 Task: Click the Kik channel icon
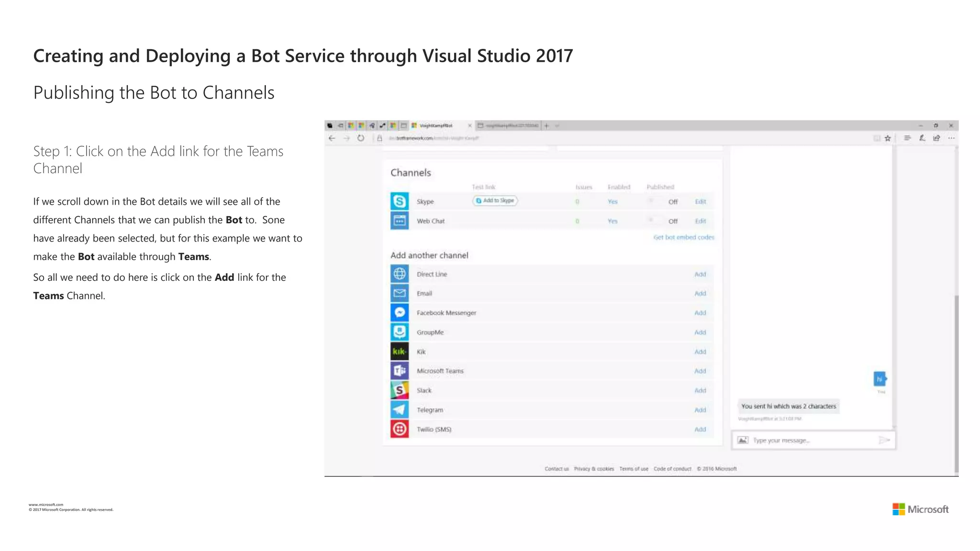pyautogui.click(x=400, y=352)
